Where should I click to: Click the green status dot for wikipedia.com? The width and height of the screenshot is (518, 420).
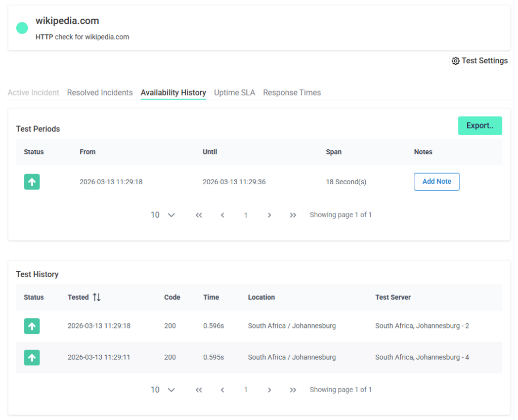click(21, 28)
